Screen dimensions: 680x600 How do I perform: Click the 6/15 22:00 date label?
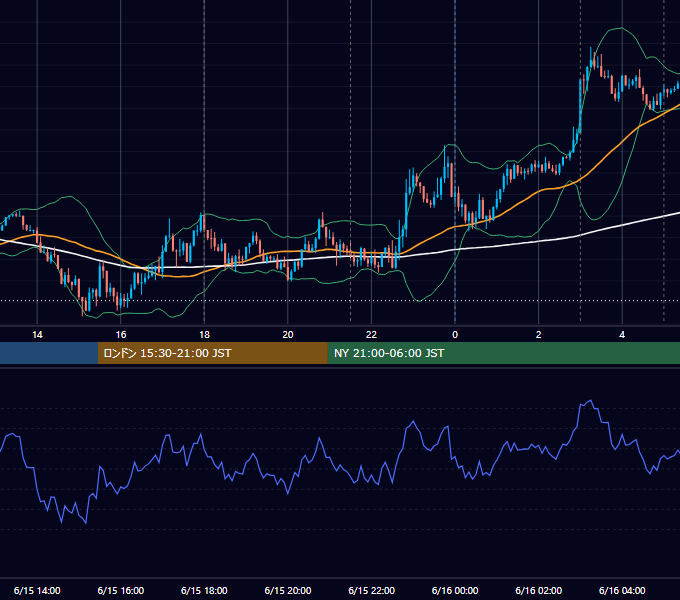371,590
